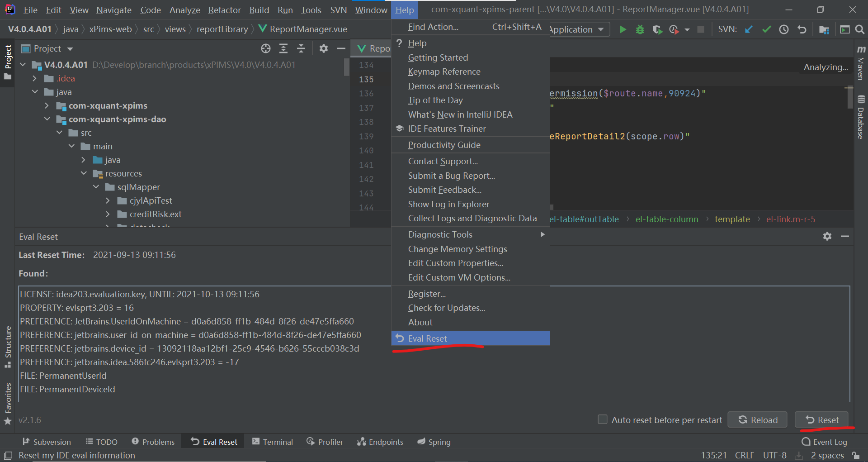Open Keymap Reference from Help menu
Viewport: 868px width, 462px height.
[x=470, y=71]
